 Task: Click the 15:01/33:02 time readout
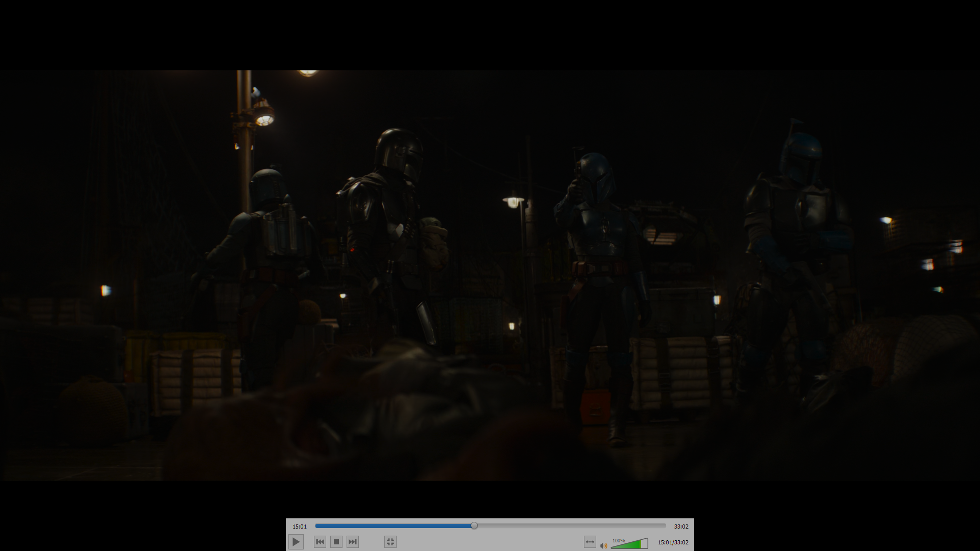click(x=673, y=542)
